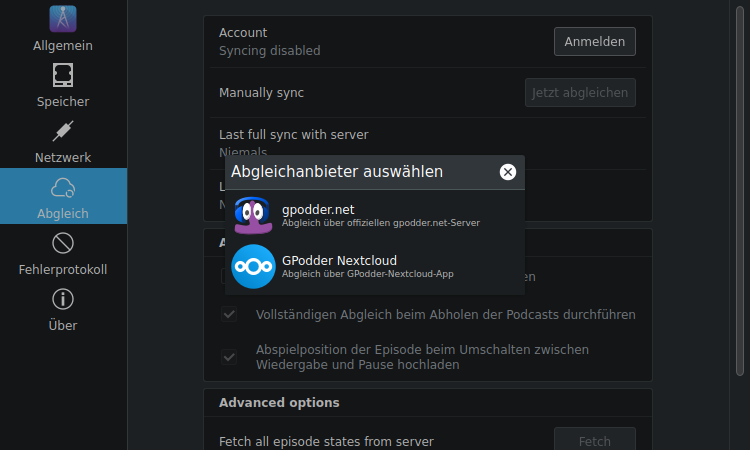Image resolution: width=750 pixels, height=450 pixels.
Task: Select the gpodder.net sync provider entry
Action: (x=380, y=215)
